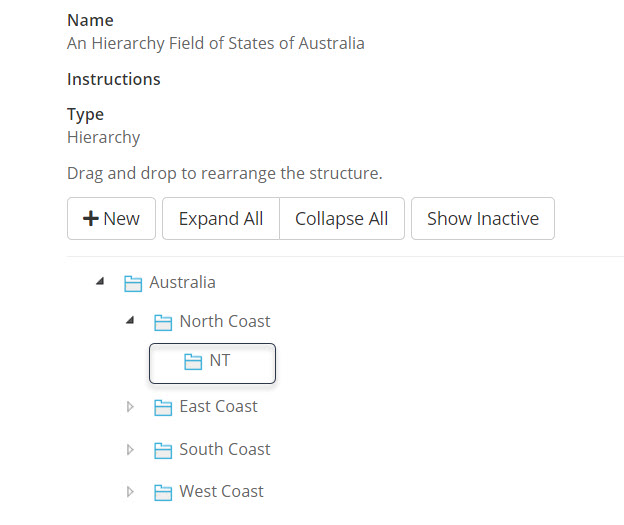Click the plus icon on New button
Viewport: 624px width, 525px height.
click(91, 219)
